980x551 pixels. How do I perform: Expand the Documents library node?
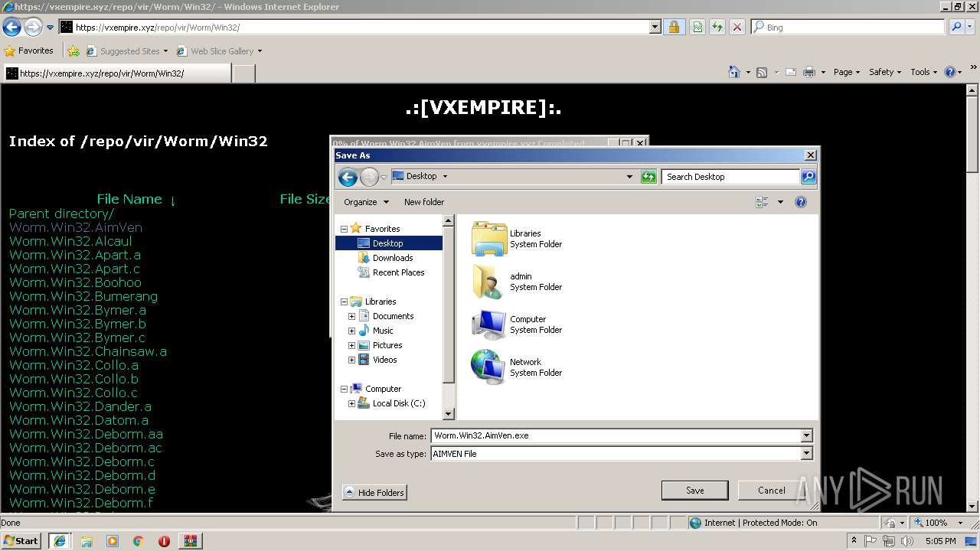(351, 316)
